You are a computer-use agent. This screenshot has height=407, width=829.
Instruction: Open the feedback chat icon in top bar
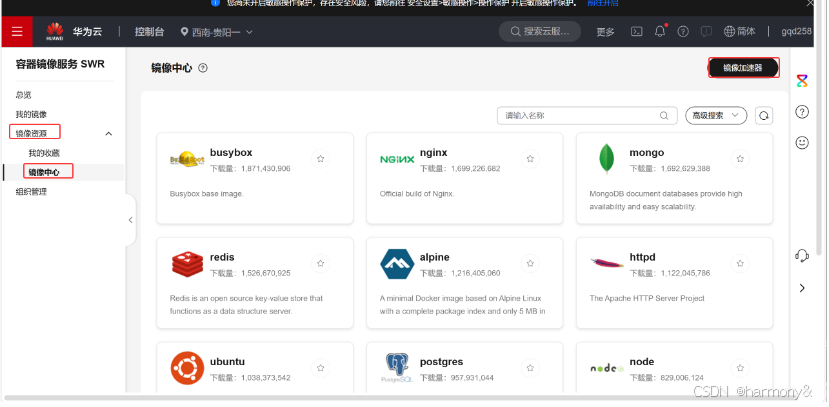click(x=706, y=32)
